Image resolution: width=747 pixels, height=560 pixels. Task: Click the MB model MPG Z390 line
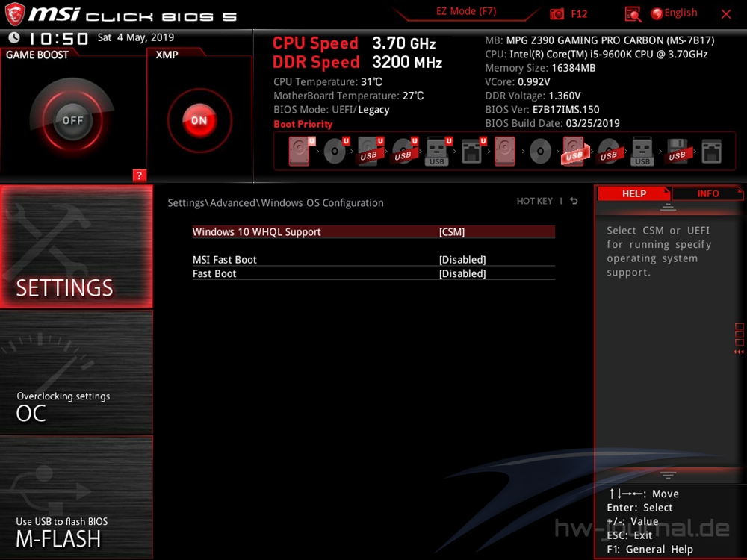[x=600, y=40]
